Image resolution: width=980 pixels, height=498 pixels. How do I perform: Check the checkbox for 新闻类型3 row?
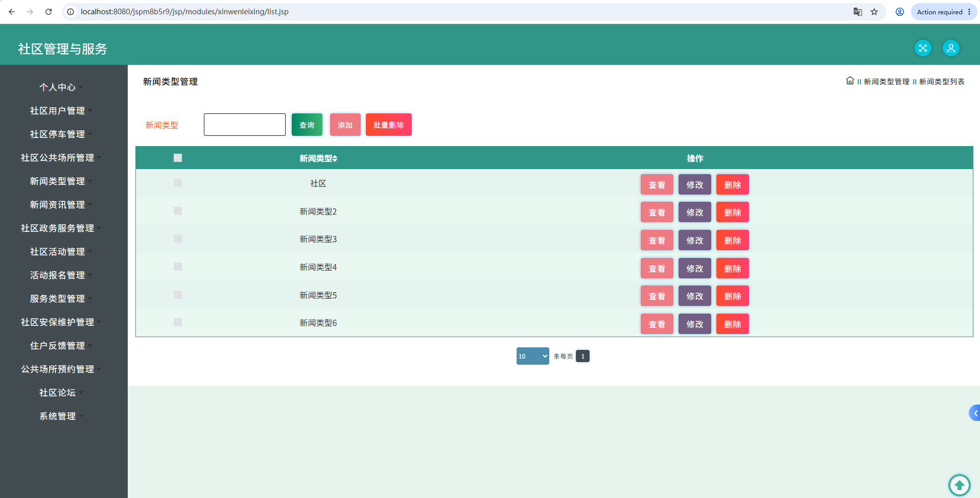[178, 239]
